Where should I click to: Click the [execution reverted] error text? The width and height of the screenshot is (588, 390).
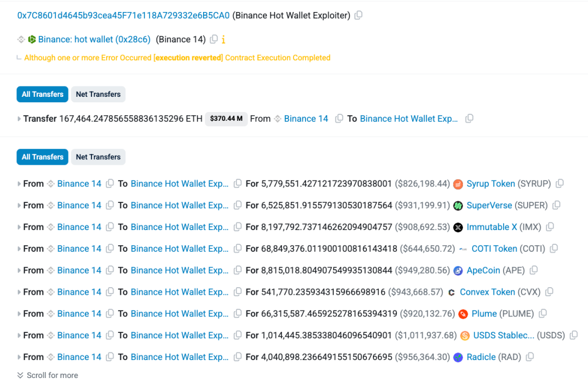(x=188, y=58)
